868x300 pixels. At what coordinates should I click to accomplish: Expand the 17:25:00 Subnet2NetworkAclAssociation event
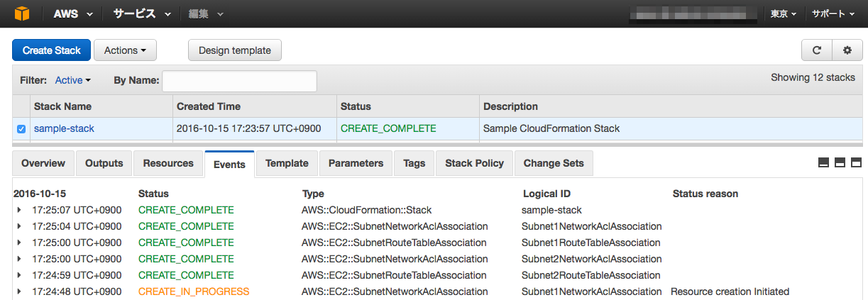click(20, 259)
